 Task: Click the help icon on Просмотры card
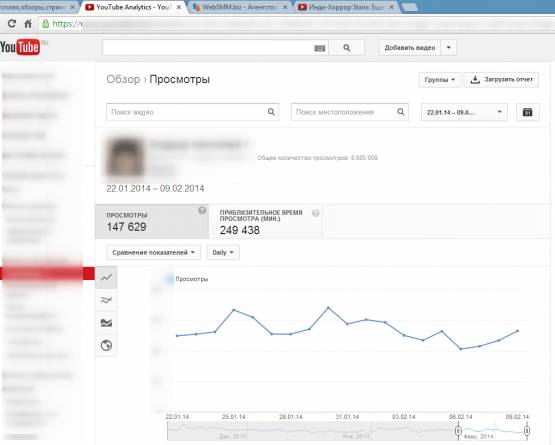click(x=202, y=211)
